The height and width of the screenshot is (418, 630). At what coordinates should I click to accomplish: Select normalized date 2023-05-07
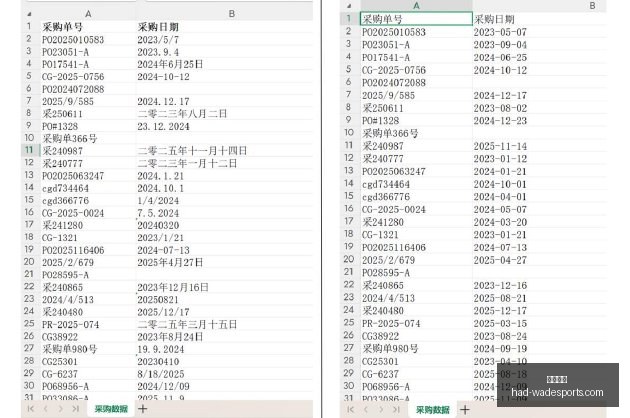[x=500, y=32]
